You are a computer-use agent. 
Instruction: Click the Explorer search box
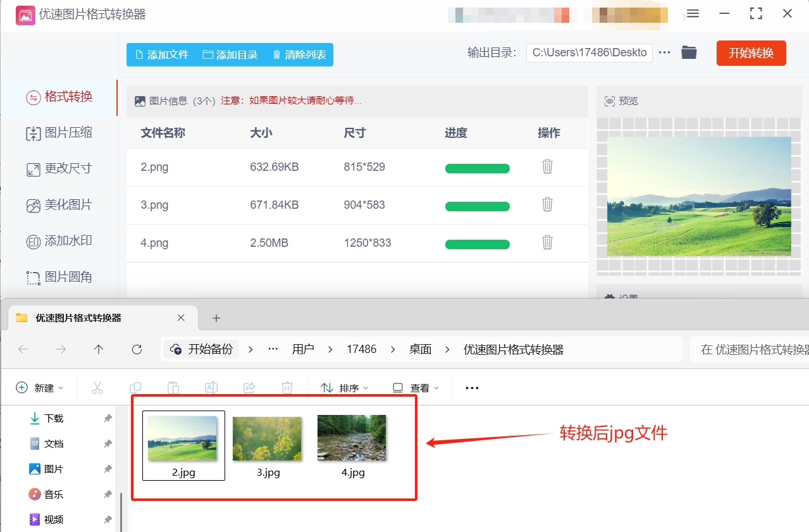[749, 349]
